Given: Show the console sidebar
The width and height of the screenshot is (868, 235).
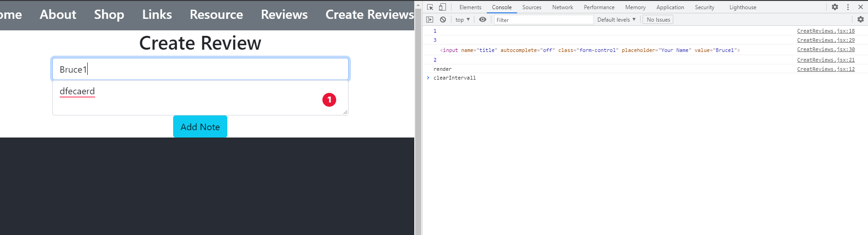Looking at the screenshot, I should coord(430,19).
